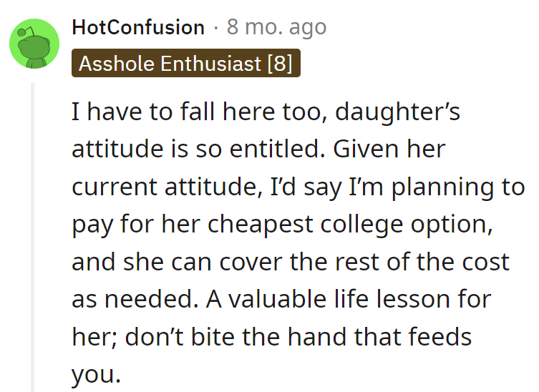Open the HotConfusion user profile link
Viewport: 539px width, 392px height.
138,28
